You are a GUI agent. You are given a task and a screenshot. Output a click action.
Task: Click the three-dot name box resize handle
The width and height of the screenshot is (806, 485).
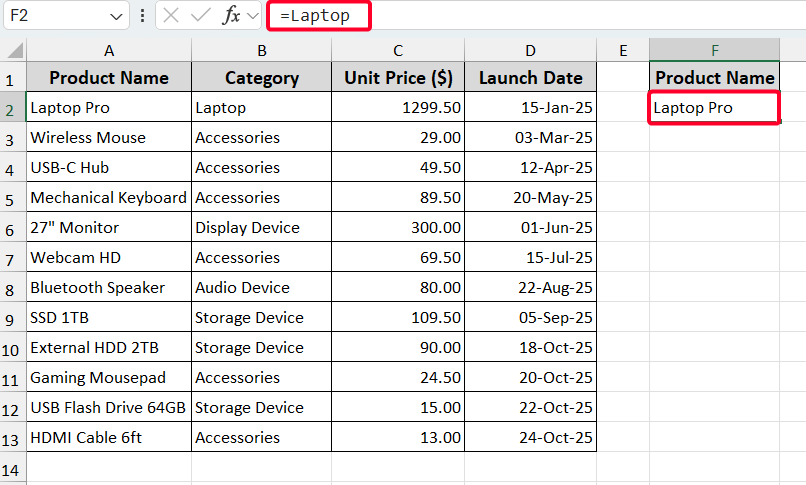(x=142, y=16)
